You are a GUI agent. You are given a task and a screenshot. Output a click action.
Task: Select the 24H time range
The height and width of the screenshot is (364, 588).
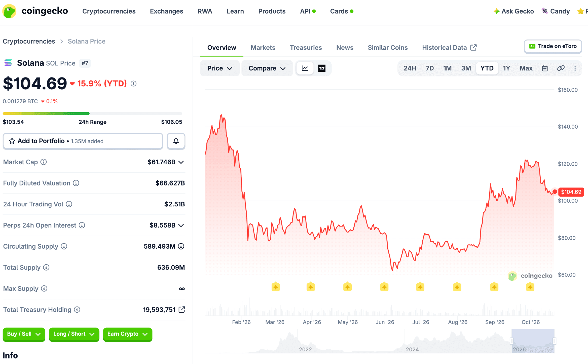[x=410, y=68]
